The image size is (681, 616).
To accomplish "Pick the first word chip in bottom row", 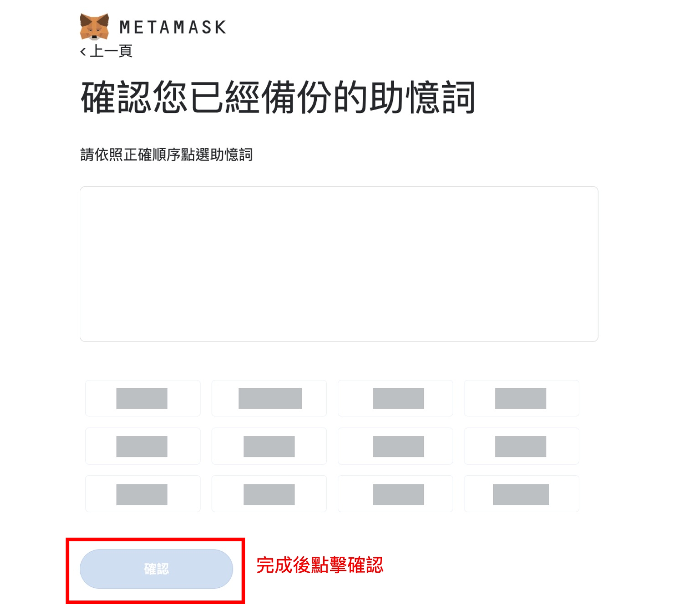I will 143,494.
